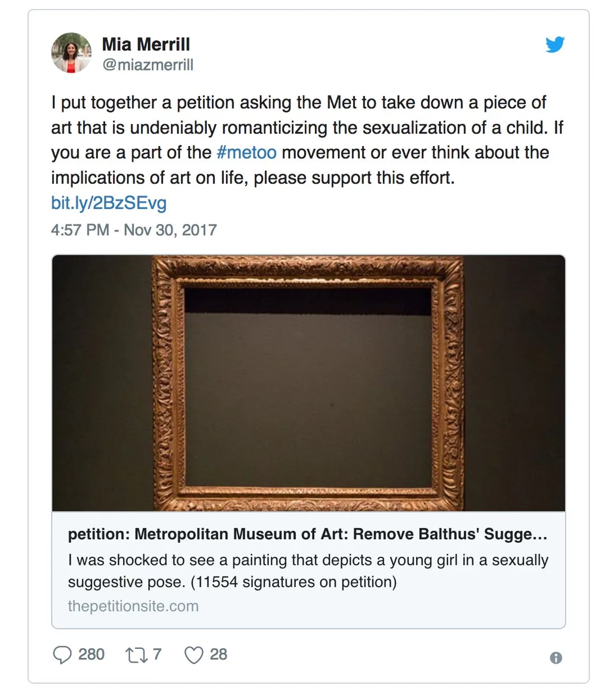Follow the #metoo hashtag link
The image size is (614, 700).
click(247, 152)
